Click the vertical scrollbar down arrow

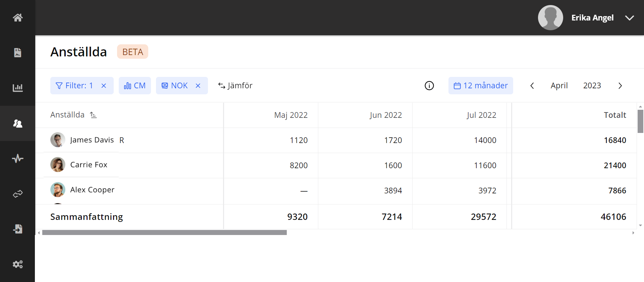click(x=640, y=226)
